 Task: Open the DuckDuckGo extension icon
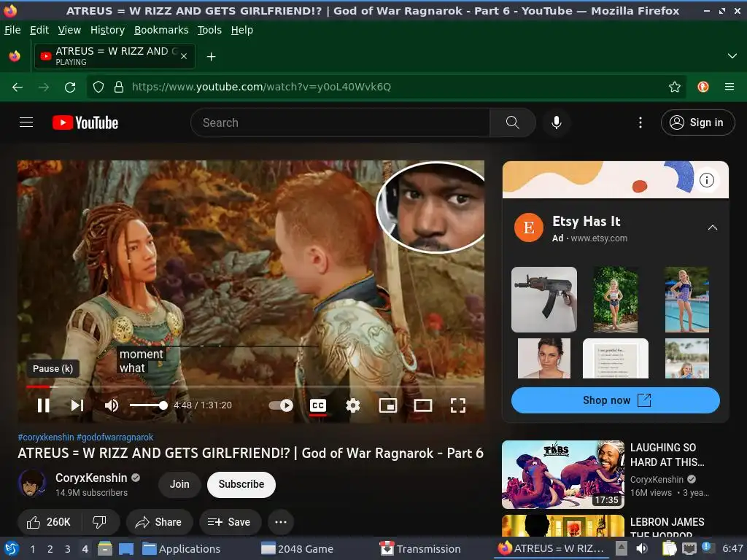(x=703, y=87)
